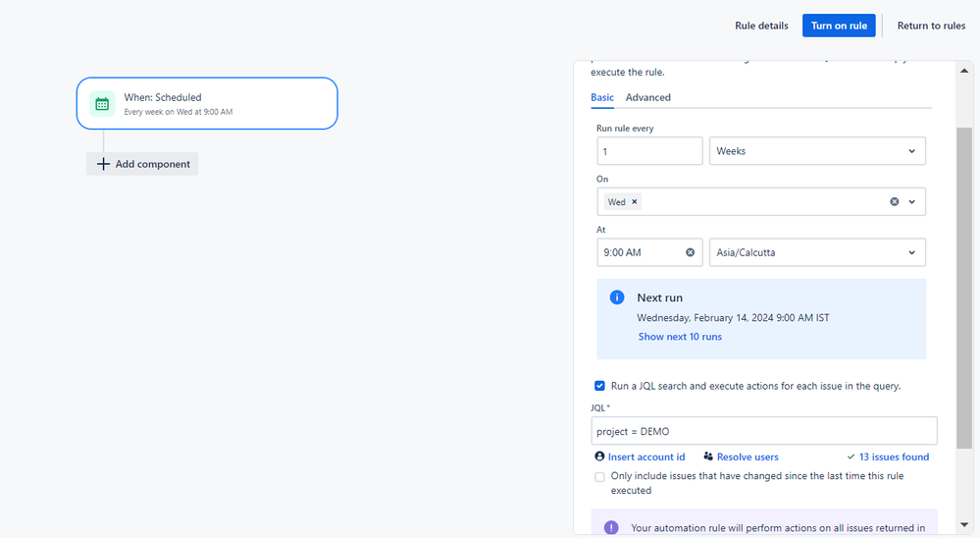Clear the 9:00 AM time value

pyautogui.click(x=690, y=252)
